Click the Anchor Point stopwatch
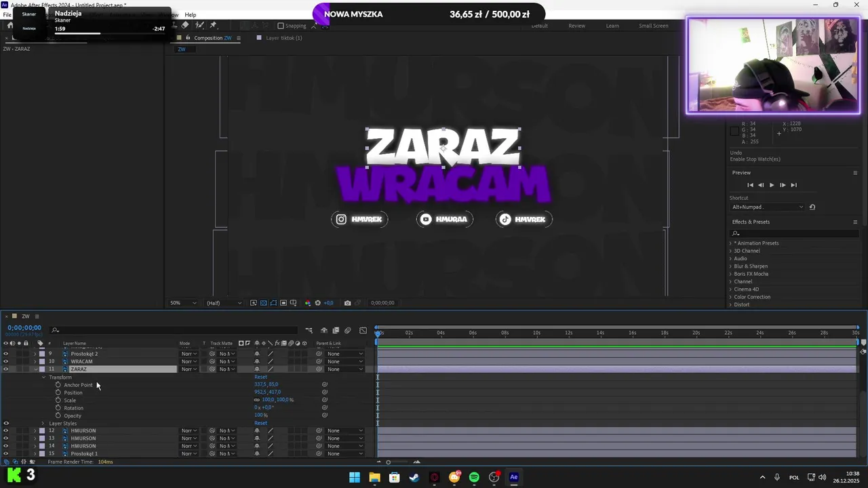Screen dimensions: 868x488 [58, 385]
